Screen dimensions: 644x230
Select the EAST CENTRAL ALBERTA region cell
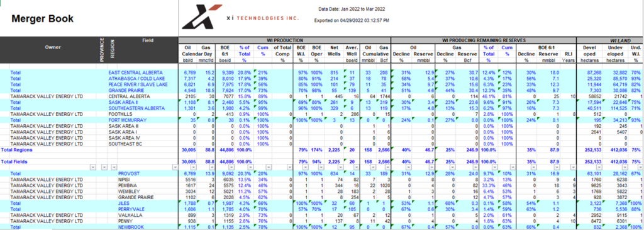136,72
